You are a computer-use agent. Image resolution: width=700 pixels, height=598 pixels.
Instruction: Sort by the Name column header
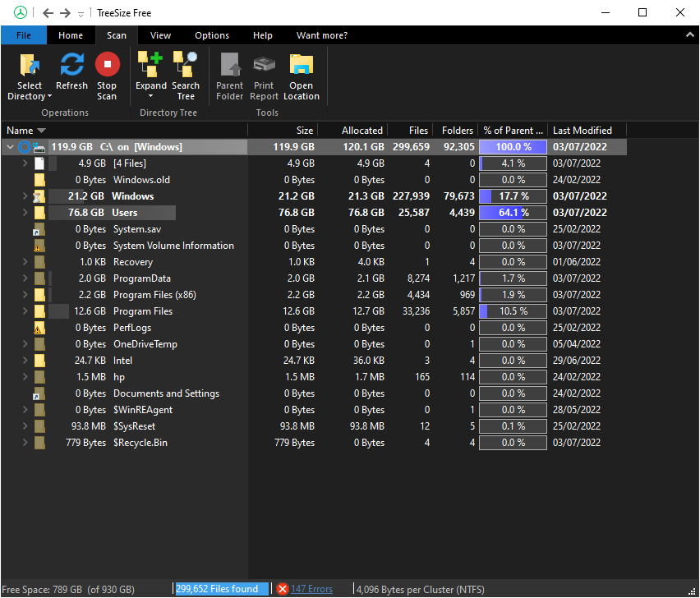124,131
